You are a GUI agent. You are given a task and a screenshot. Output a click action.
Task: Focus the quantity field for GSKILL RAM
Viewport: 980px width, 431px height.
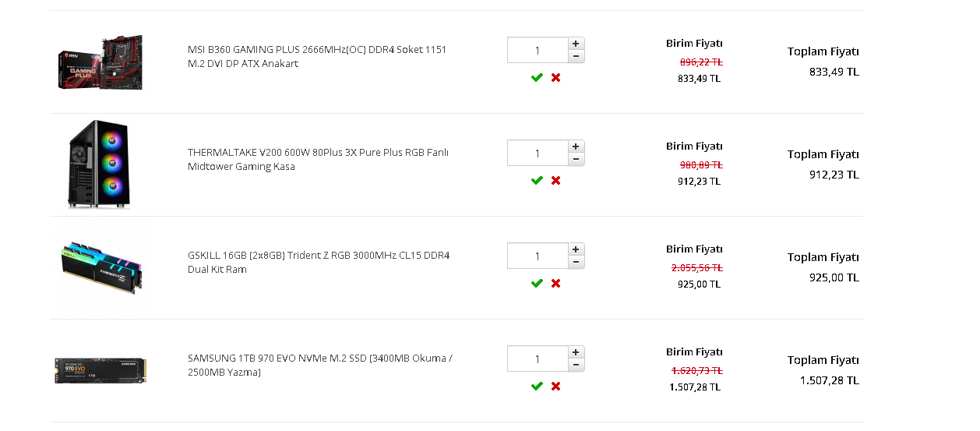coord(537,256)
